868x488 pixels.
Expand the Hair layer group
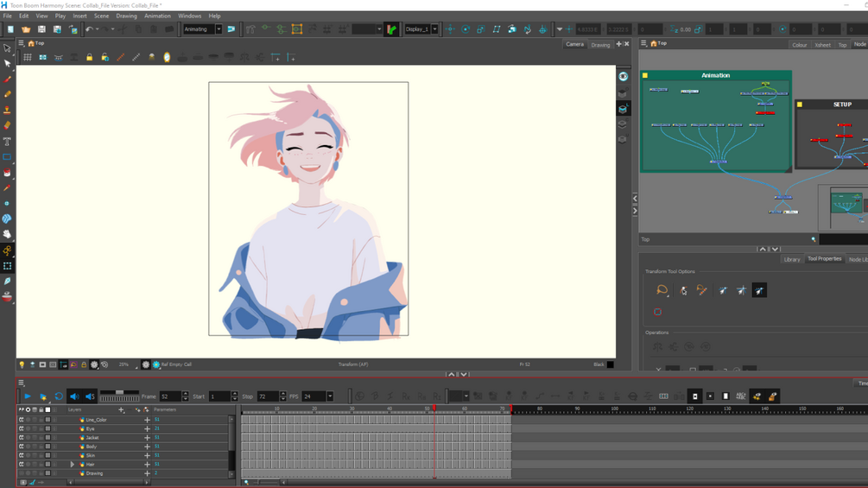tap(72, 465)
